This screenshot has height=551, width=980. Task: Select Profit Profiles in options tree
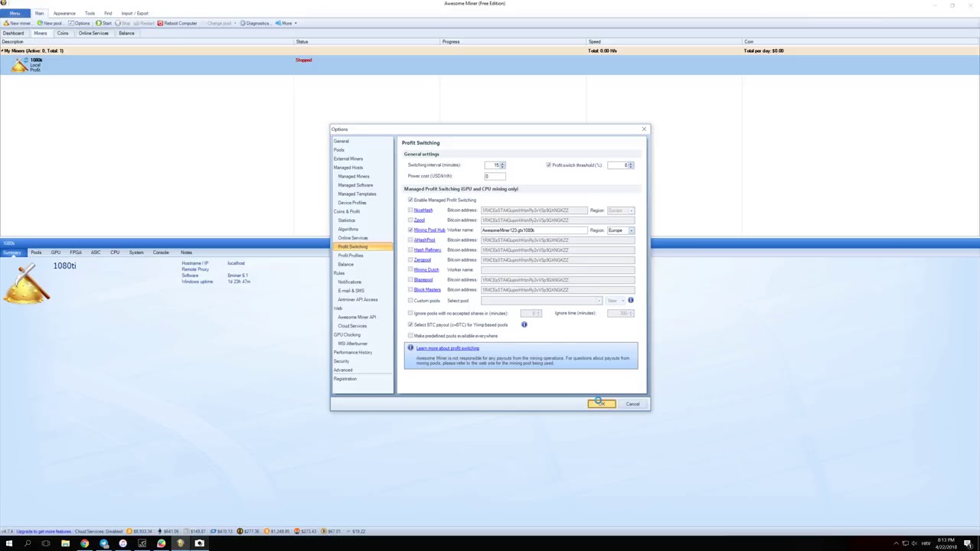click(x=351, y=256)
